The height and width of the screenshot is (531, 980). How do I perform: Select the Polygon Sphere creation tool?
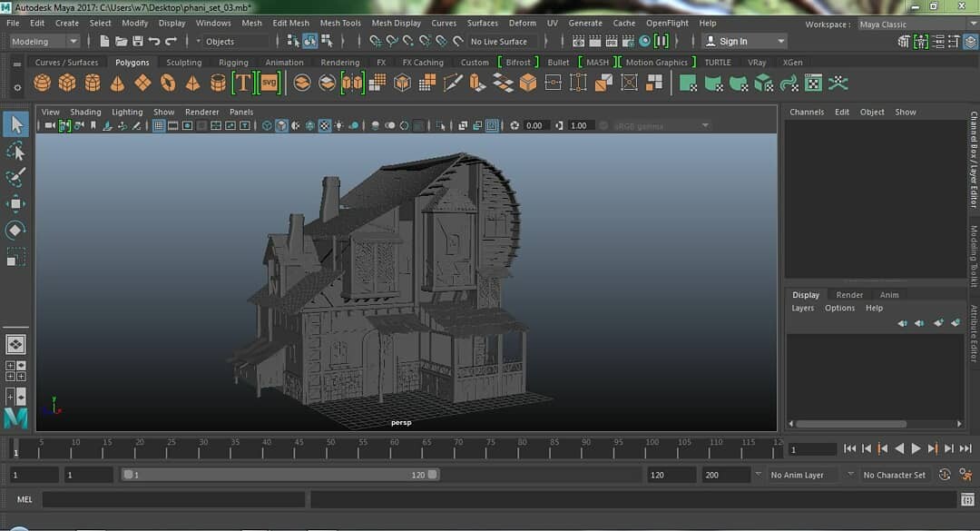42,82
